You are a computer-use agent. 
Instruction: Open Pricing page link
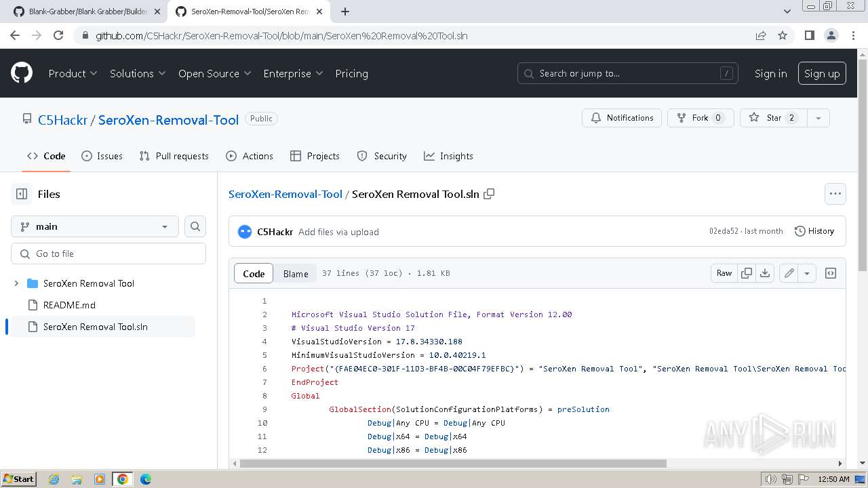(x=351, y=73)
